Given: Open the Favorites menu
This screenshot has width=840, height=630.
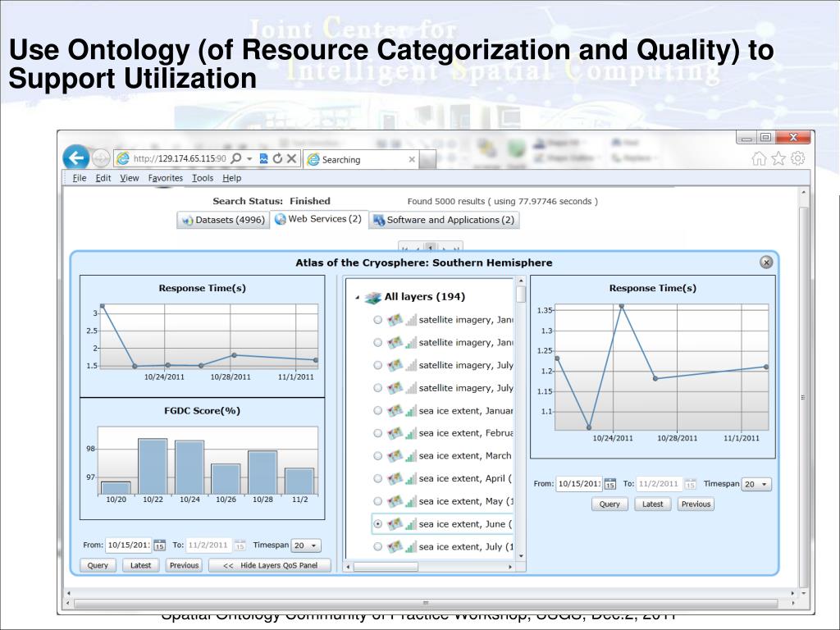Looking at the screenshot, I should pos(166,178).
